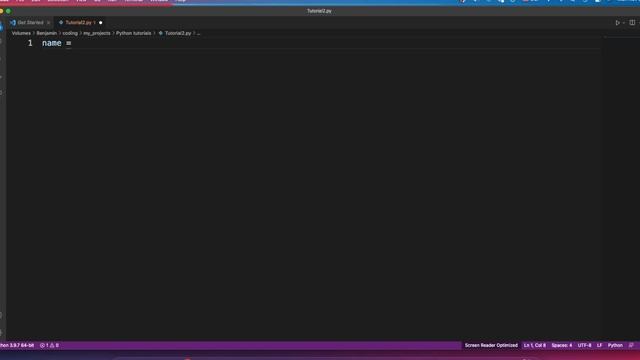640x360 pixels.
Task: Open the Problems panel from the error and warning counts
Action: [49, 345]
